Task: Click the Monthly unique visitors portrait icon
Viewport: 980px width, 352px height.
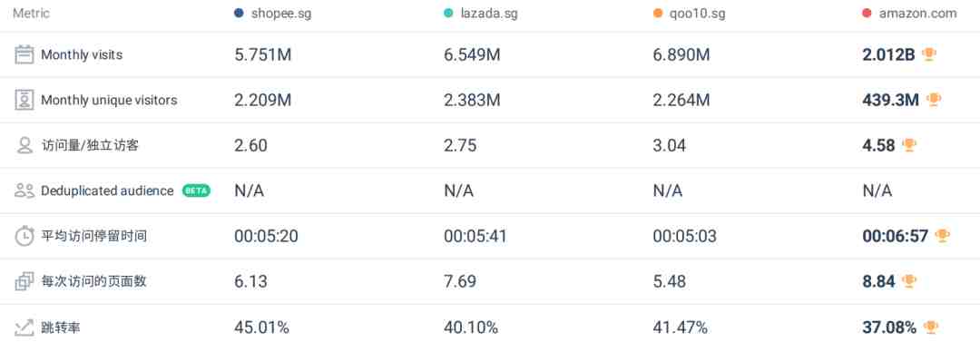Action: [x=24, y=100]
